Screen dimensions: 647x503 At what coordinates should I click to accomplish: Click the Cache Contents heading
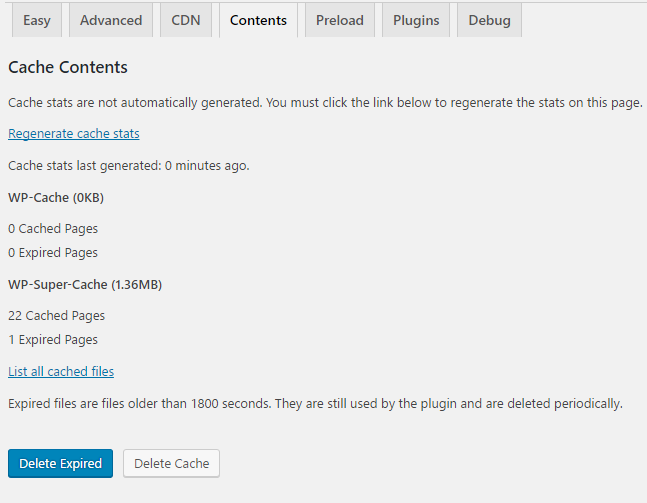point(68,68)
